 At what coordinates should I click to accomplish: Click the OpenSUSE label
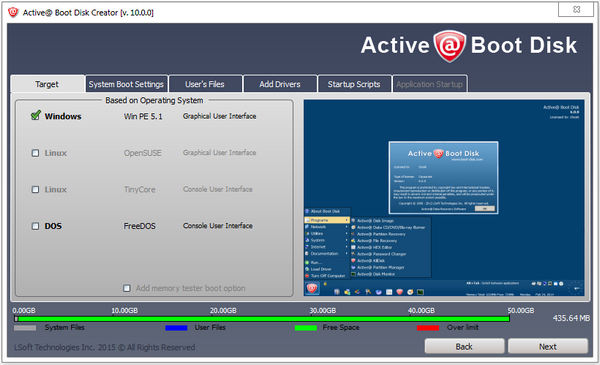pos(142,153)
